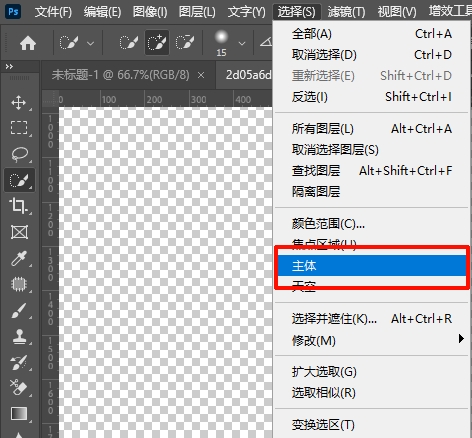Open the 图层(L) menu
The width and height of the screenshot is (472, 438).
197,12
